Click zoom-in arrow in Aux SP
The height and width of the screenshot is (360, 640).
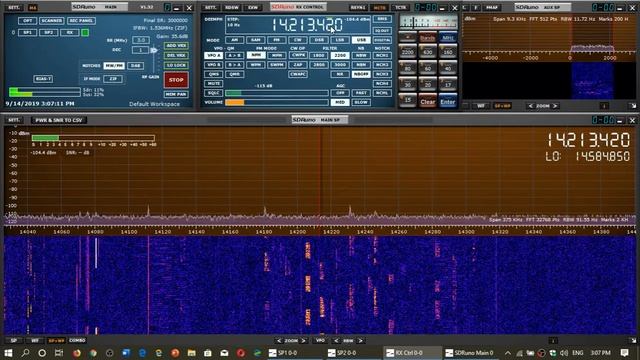(555, 106)
